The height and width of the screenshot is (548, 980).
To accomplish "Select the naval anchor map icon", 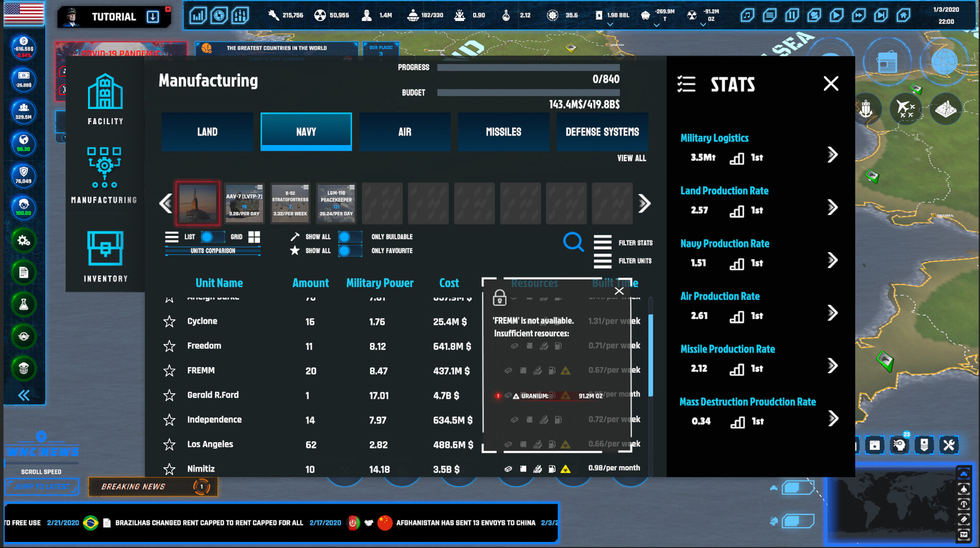I will coord(866,109).
